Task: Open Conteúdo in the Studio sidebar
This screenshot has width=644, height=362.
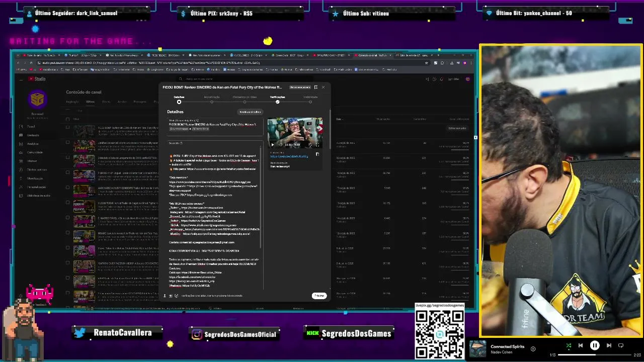Action: [x=33, y=135]
